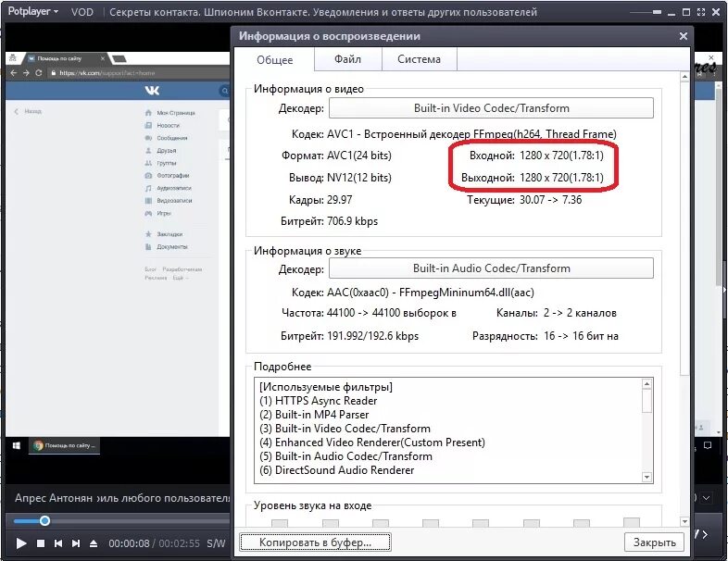Click the Play button in player controls
Image resolution: width=728 pixels, height=561 pixels.
[21, 542]
